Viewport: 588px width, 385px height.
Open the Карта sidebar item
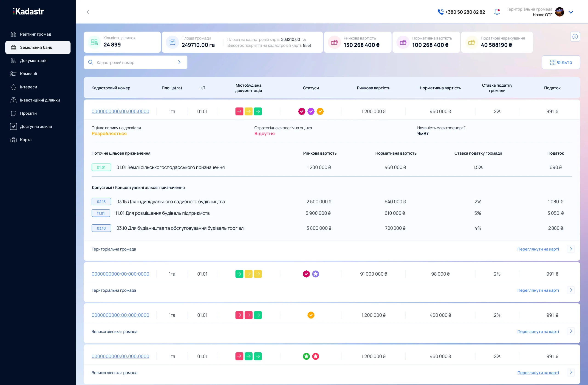click(x=26, y=140)
